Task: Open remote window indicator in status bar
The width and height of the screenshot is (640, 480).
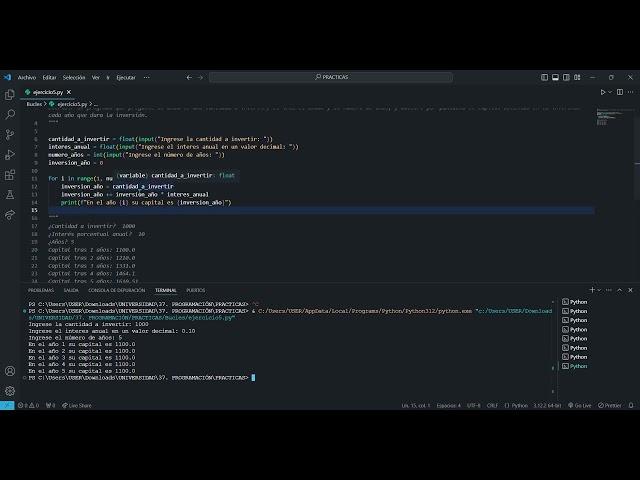Action: click(7, 405)
